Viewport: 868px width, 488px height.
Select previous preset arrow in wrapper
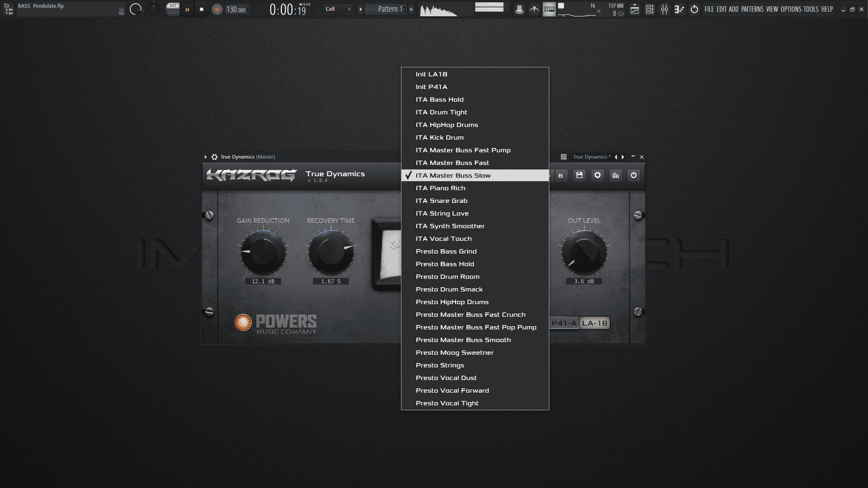[x=616, y=157]
